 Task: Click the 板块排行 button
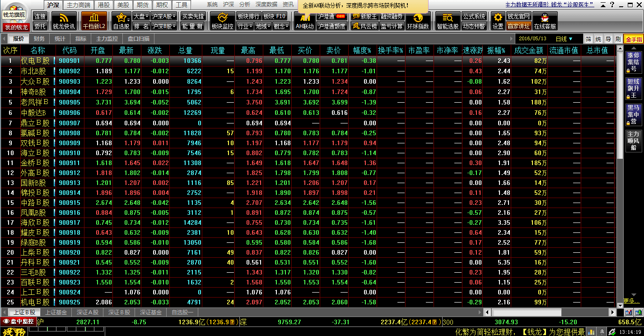pyautogui.click(x=248, y=16)
